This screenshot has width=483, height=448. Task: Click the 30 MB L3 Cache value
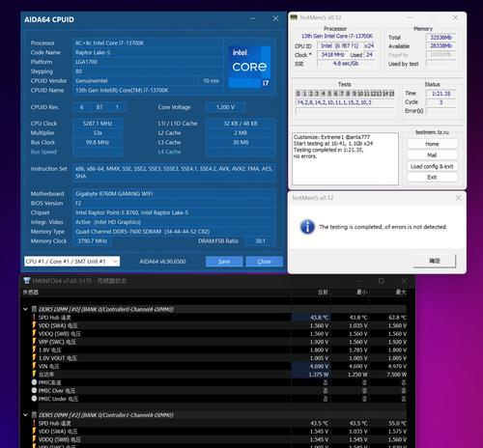tap(241, 142)
